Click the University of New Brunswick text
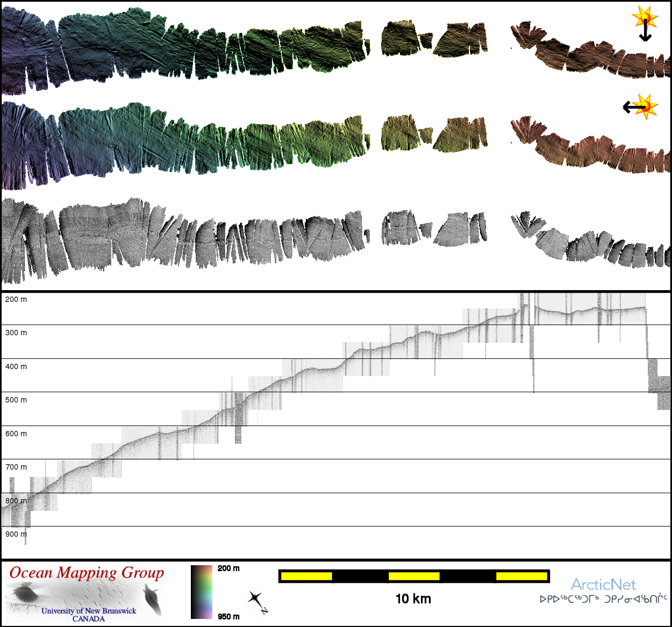The height and width of the screenshot is (627, 672). click(89, 611)
